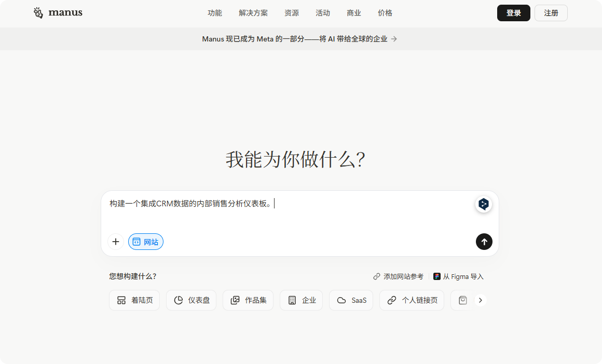Viewport: 602px width, 364px height.
Task: Toggle the 网站 mode chip
Action: click(x=146, y=242)
